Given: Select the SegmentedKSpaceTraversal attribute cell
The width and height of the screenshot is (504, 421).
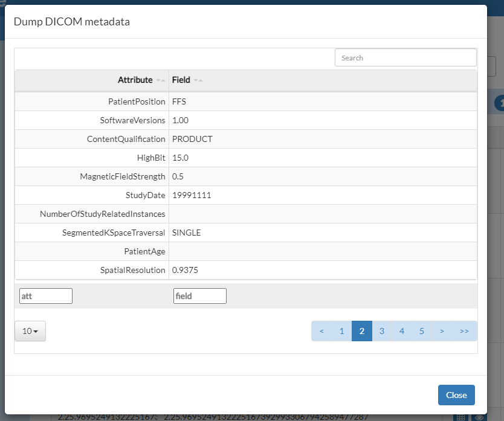Looking at the screenshot, I should tap(92, 233).
